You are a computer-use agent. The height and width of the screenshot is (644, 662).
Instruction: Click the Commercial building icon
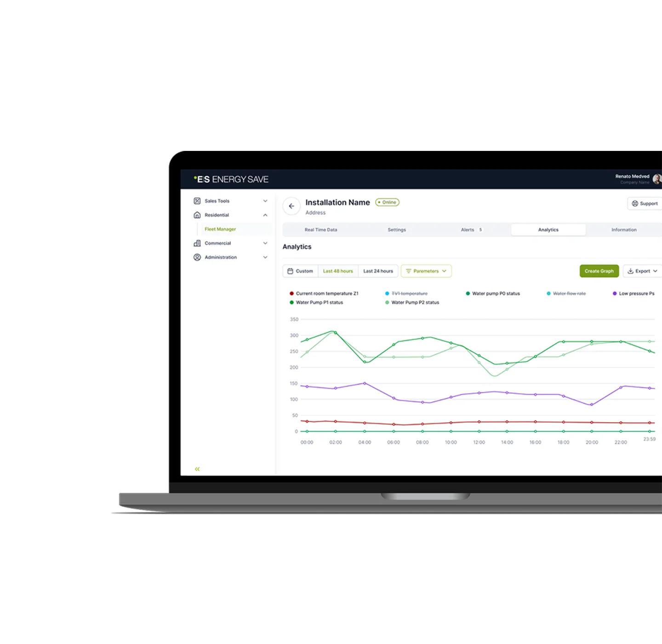pyautogui.click(x=197, y=243)
